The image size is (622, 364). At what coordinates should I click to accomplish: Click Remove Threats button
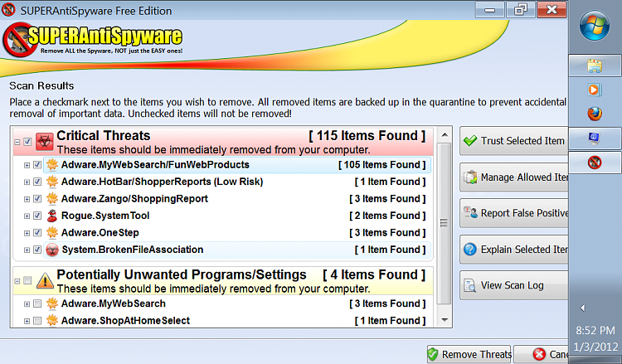coord(469,354)
